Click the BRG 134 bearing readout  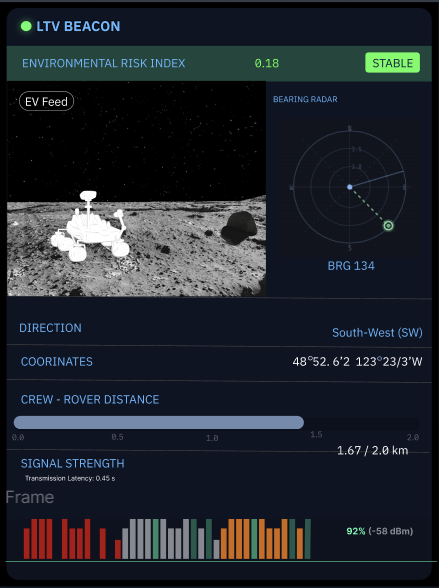point(351,266)
